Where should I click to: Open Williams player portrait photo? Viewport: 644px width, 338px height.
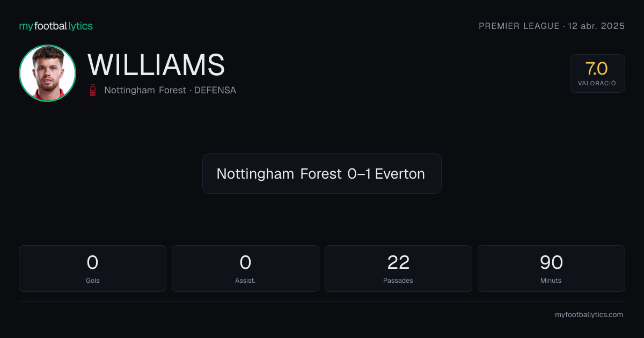coord(47,73)
